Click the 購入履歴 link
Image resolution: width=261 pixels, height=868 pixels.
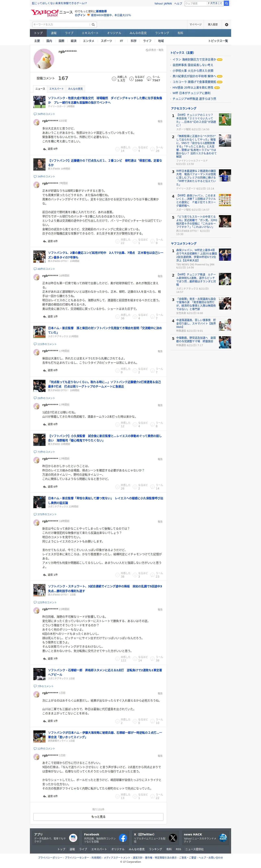(x=213, y=25)
